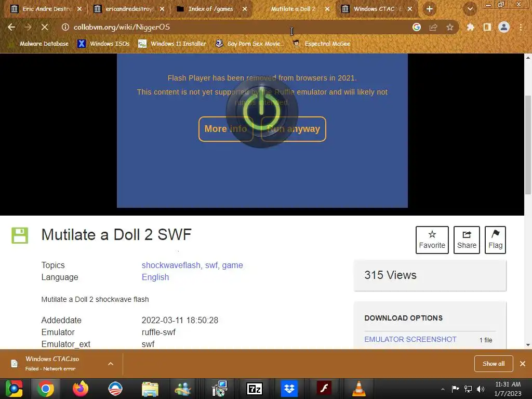Open the Start menu icon in taskbar
Screen dimensions: 532x399
point(14,389)
